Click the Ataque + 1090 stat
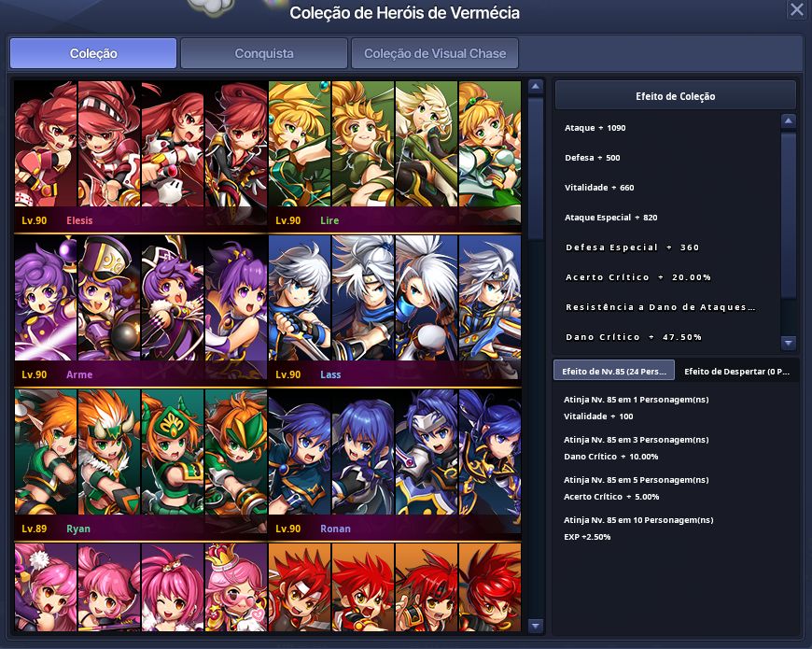This screenshot has width=812, height=649. (595, 128)
